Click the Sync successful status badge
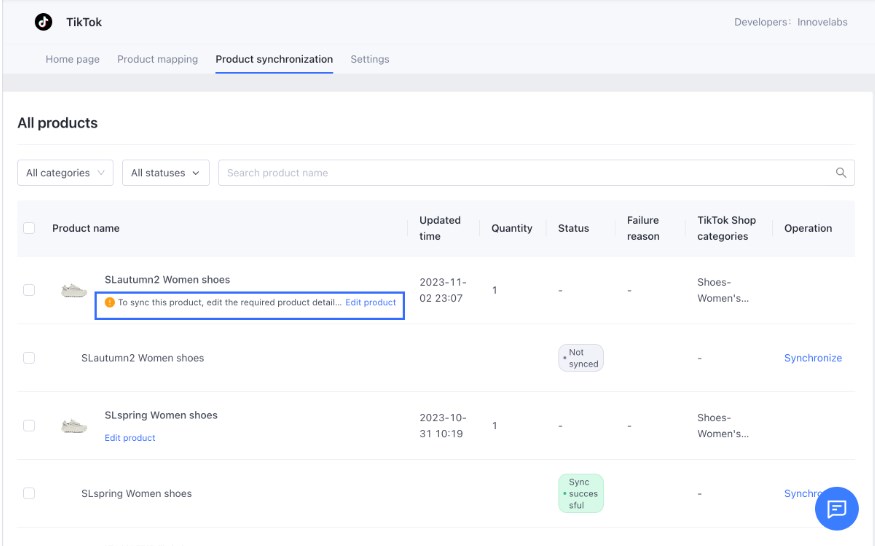Viewport: 875px width, 546px height. (x=581, y=494)
